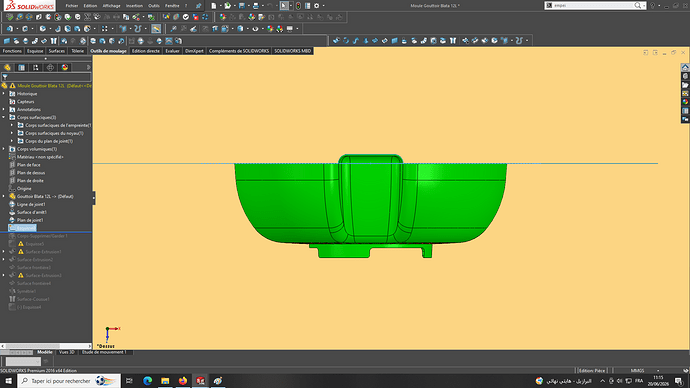Open the DisplayManager color ball tab icon

coord(65,67)
